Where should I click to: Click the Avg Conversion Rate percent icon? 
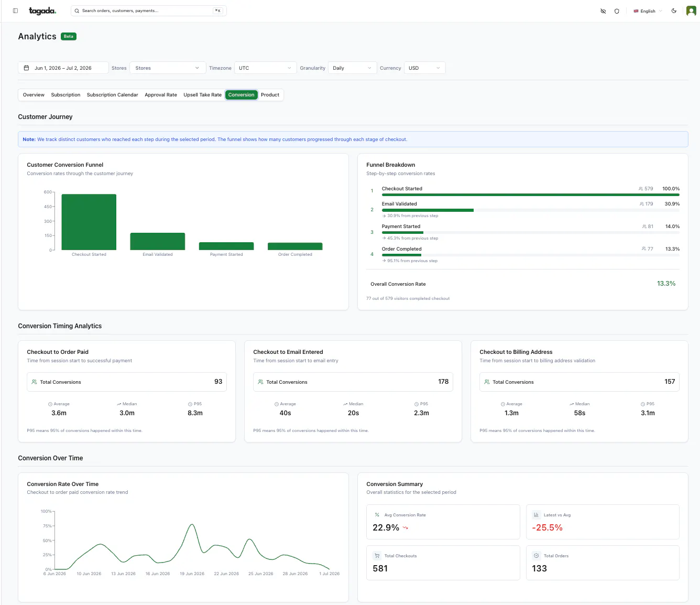377,515
